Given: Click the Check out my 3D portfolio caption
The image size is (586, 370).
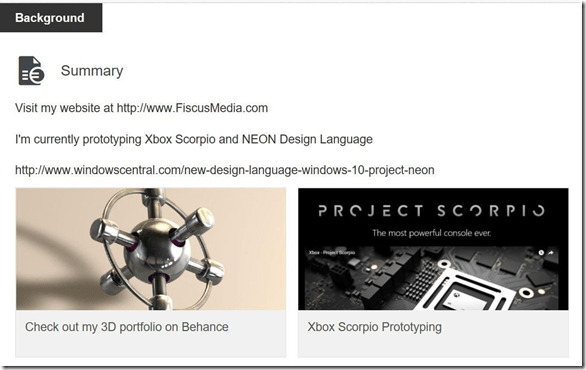Looking at the screenshot, I should (x=127, y=327).
